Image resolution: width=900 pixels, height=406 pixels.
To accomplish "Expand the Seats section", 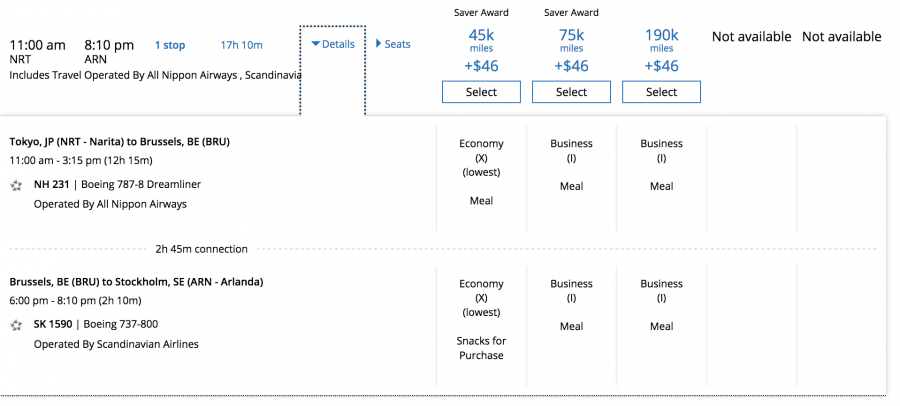I will pyautogui.click(x=393, y=44).
